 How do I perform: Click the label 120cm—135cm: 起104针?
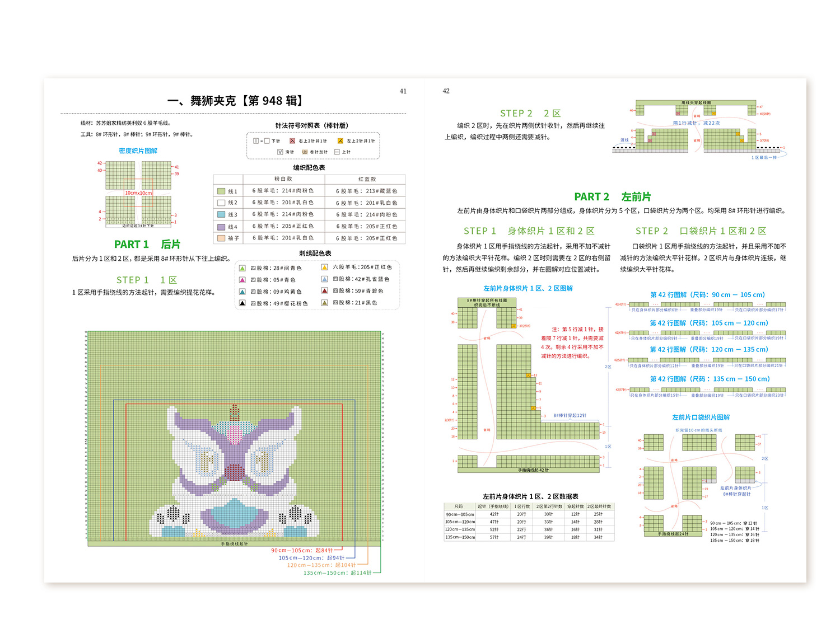[321, 565]
